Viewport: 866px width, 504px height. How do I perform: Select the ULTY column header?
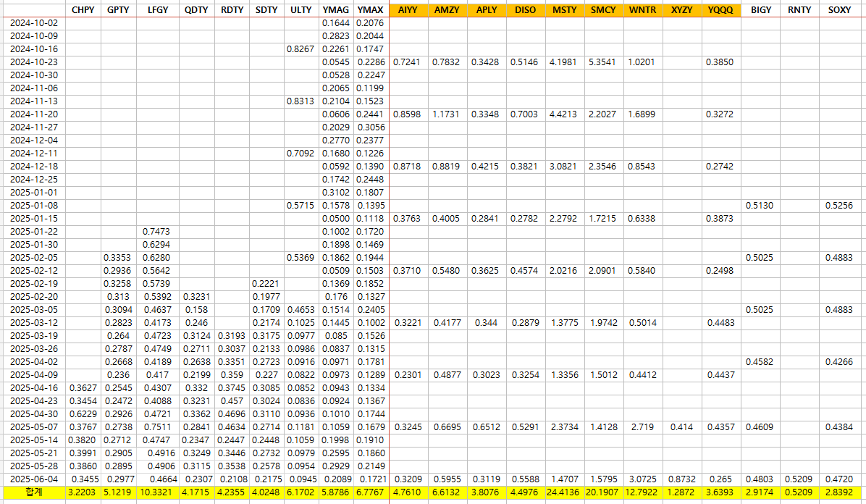[301, 10]
